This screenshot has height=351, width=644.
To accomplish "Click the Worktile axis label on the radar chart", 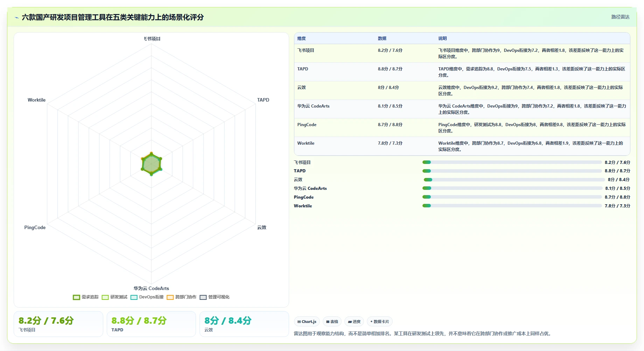I will point(37,100).
